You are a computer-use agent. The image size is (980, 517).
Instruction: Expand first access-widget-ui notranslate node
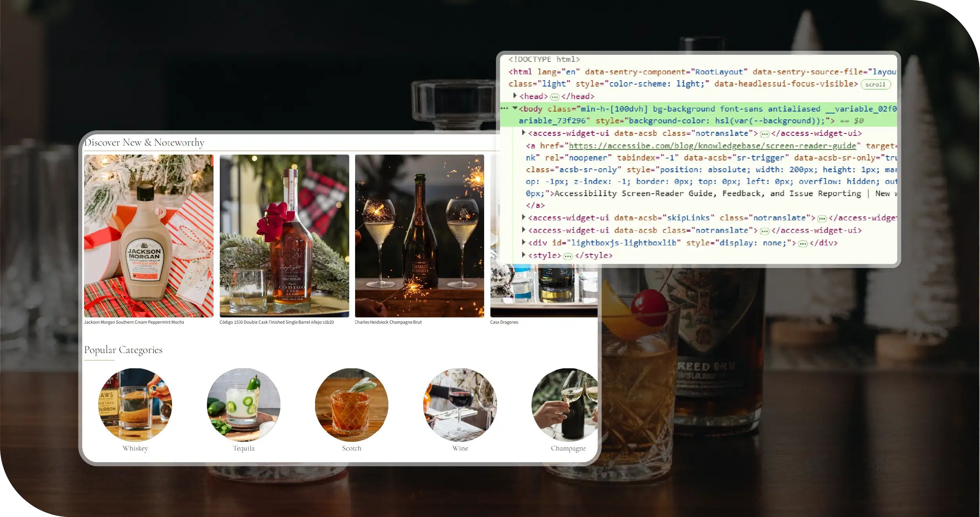(524, 133)
